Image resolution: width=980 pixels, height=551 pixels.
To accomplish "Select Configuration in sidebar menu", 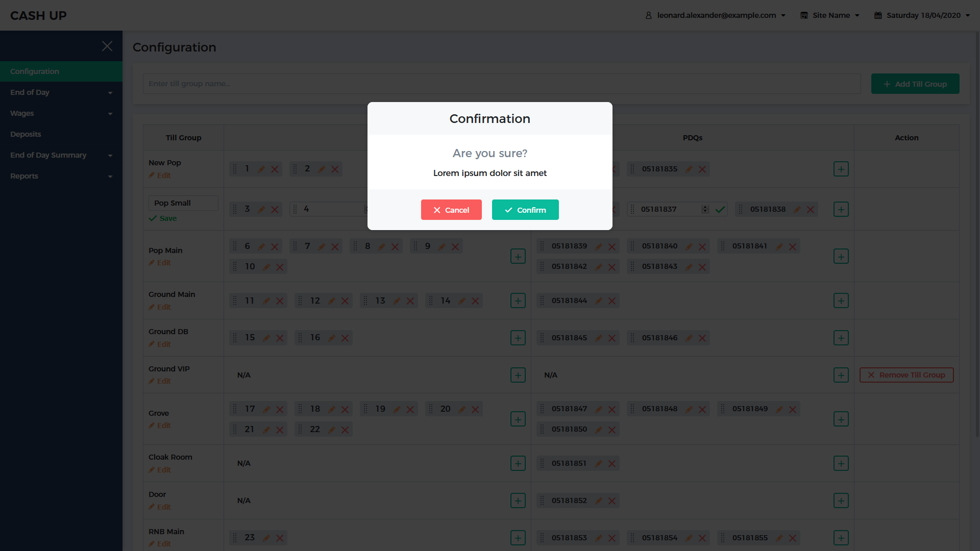I will [x=35, y=71].
